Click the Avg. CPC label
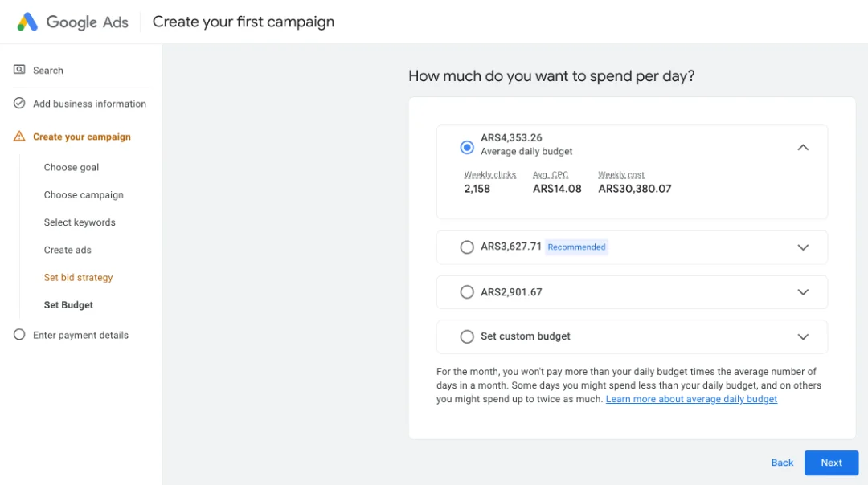The width and height of the screenshot is (868, 485). tap(551, 175)
